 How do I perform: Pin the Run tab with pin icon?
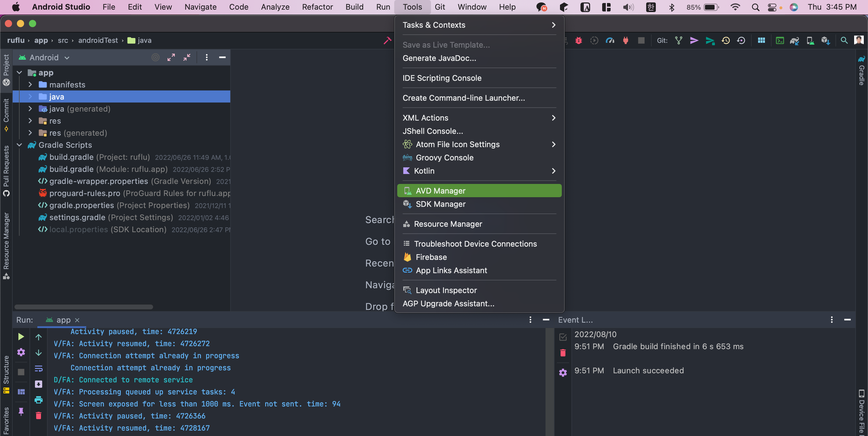[21, 411]
